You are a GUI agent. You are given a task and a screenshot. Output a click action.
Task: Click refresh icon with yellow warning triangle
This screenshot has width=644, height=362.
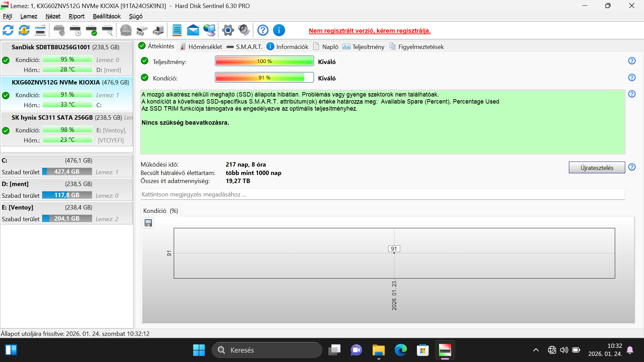(x=24, y=31)
